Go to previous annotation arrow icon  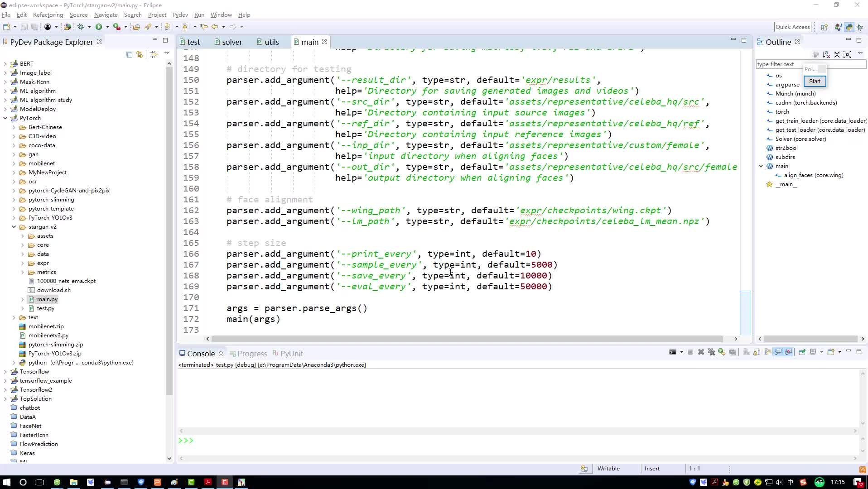(x=186, y=27)
